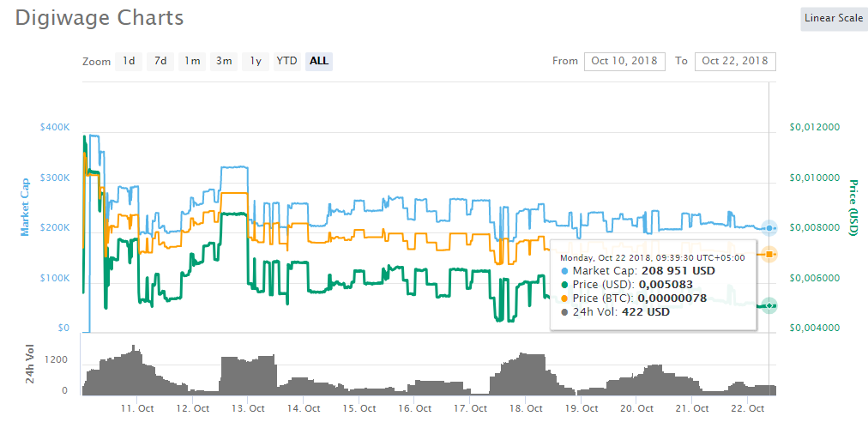
Task: Click the Digiwage Charts heading
Action: [99, 18]
